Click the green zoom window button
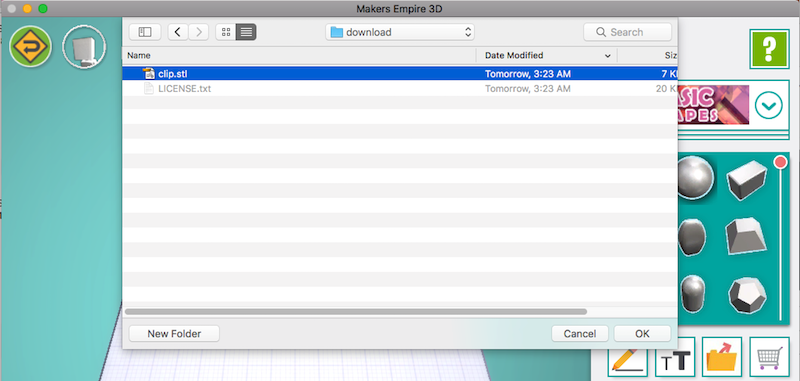 pos(43,9)
